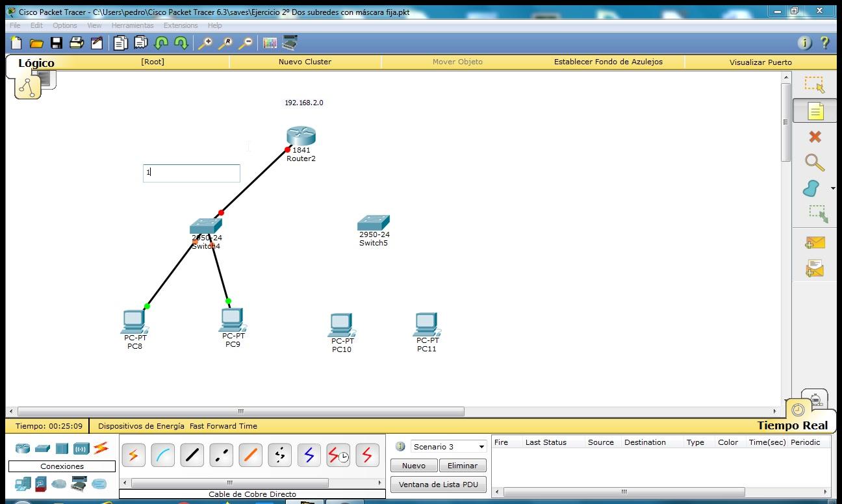Open the Multiuser Connection category
The image size is (842, 504).
[x=99, y=484]
